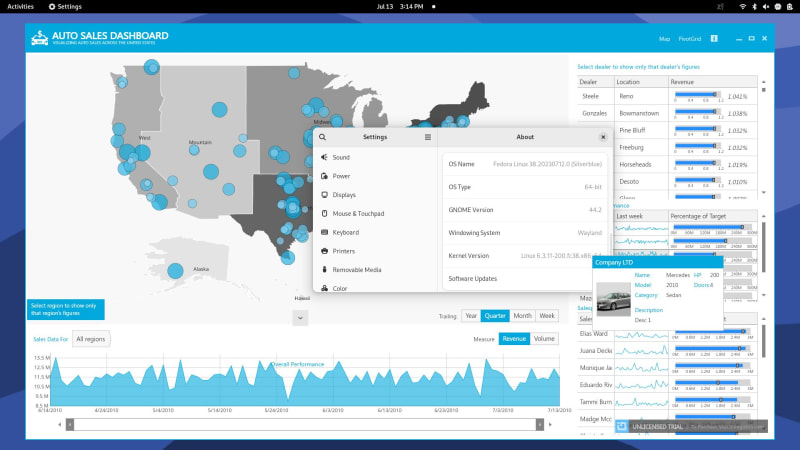Viewport: 800px width, 450px height.
Task: Click the search icon in Settings
Action: coord(322,137)
